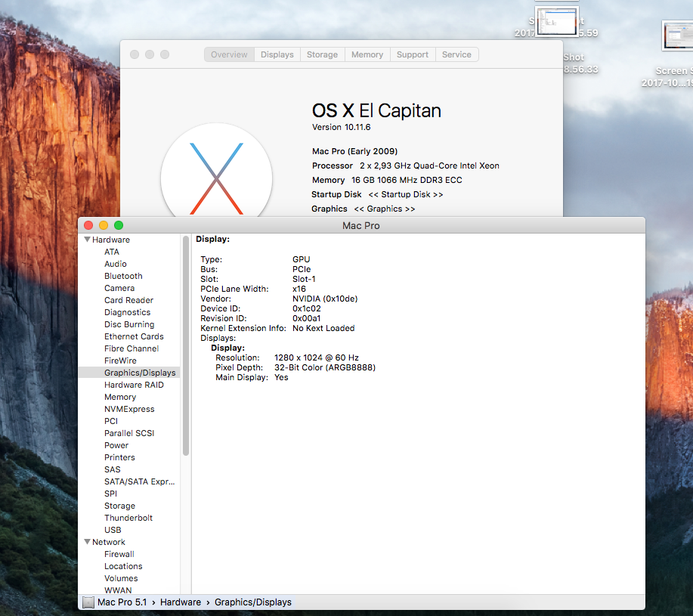Click Mac Pro 5.1 in the path bar

pos(122,602)
